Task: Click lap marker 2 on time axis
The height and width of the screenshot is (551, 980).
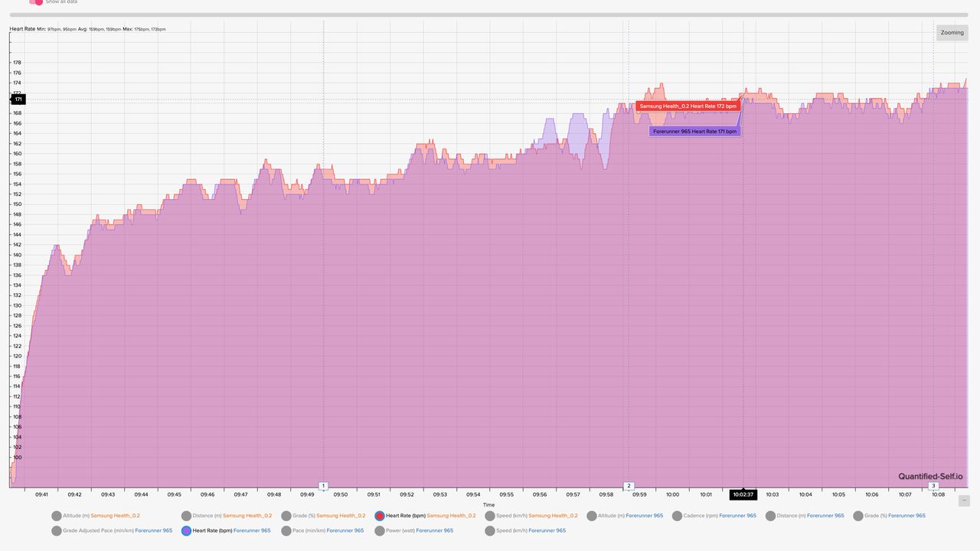Action: [629, 486]
